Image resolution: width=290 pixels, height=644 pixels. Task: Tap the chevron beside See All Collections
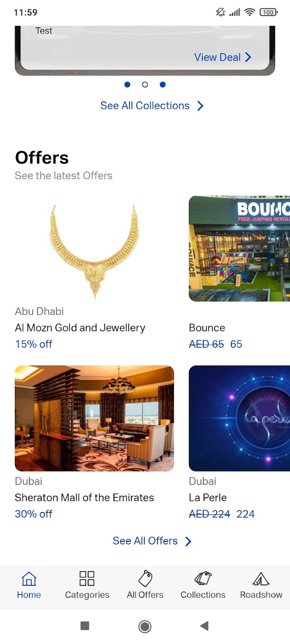click(201, 106)
